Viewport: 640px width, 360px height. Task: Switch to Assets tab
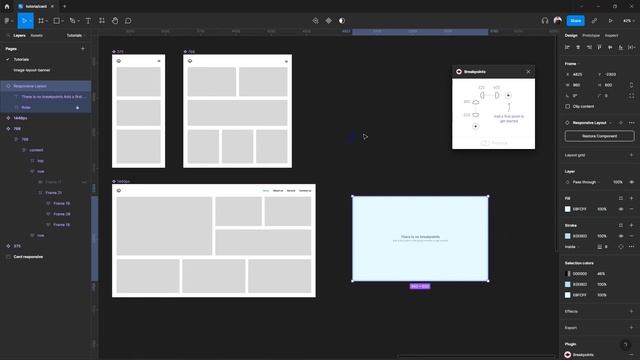[37, 36]
